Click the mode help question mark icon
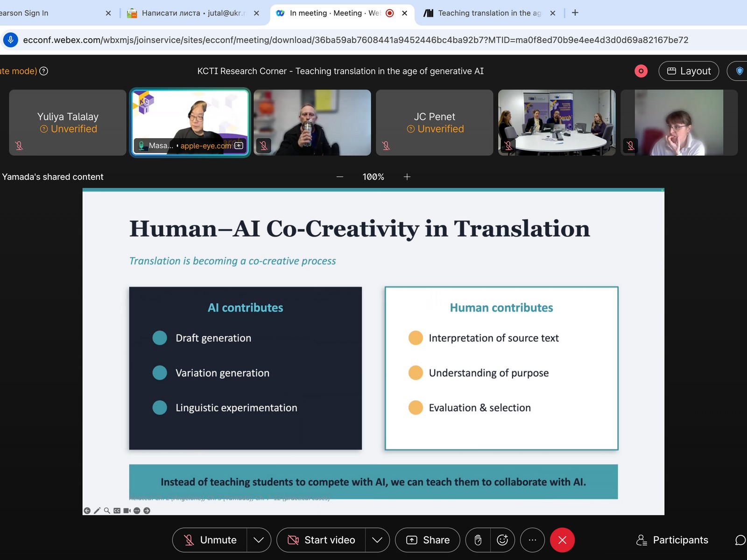 click(x=43, y=71)
